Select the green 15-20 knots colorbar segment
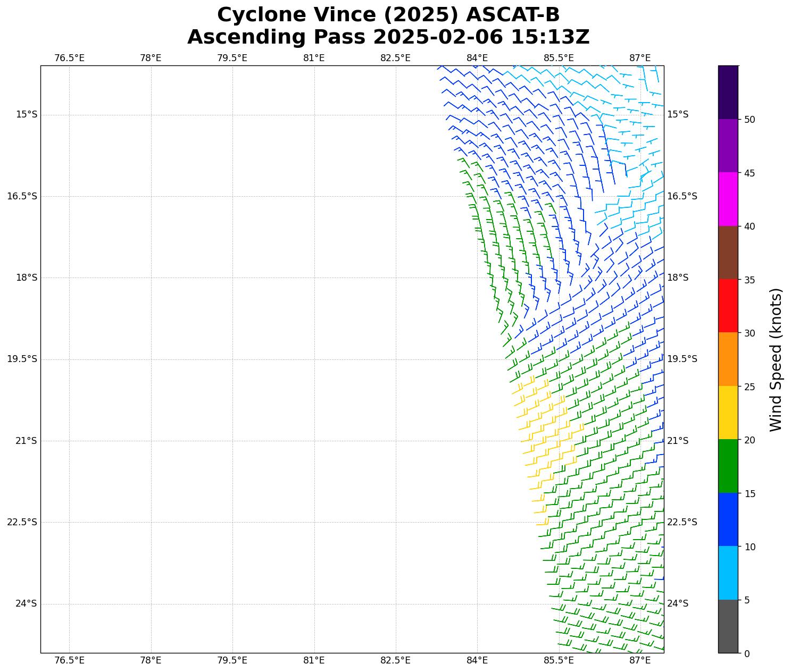The image size is (791, 672). [728, 466]
